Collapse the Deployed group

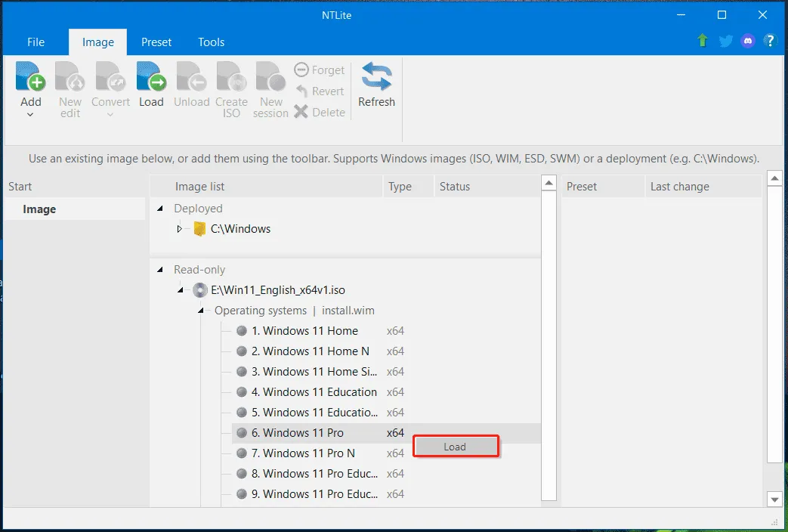click(160, 208)
